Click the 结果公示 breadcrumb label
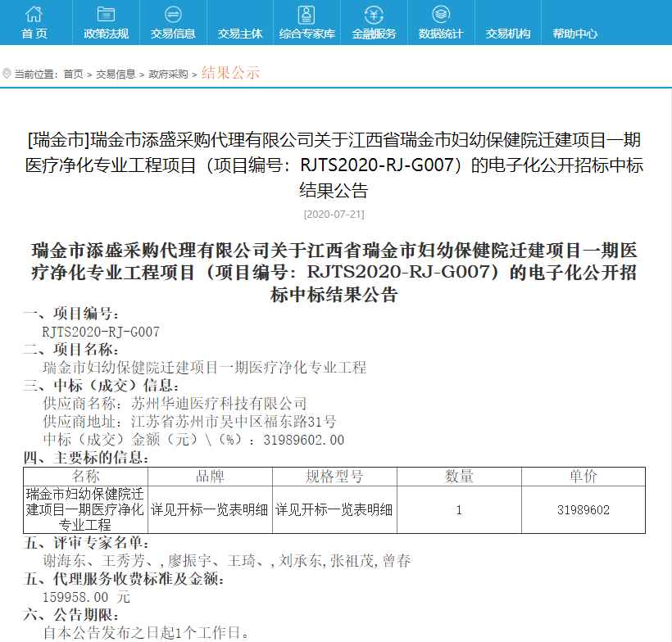The height and width of the screenshot is (642, 672). coord(230,73)
